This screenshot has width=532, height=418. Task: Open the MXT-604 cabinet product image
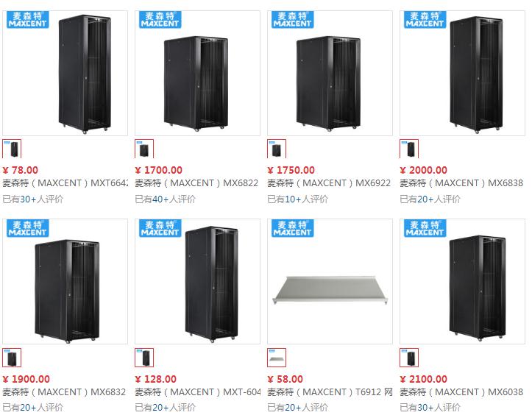[197, 282]
